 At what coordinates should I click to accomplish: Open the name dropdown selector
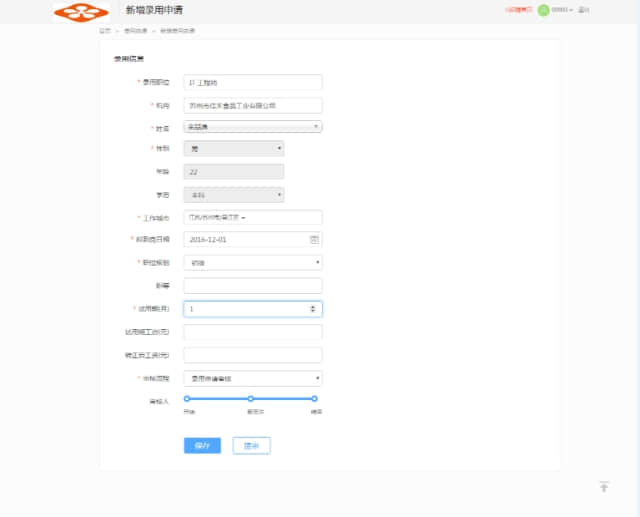252,127
